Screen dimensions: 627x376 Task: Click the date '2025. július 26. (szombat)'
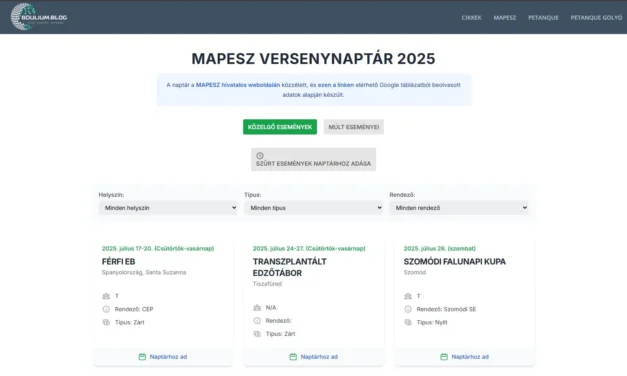click(440, 248)
